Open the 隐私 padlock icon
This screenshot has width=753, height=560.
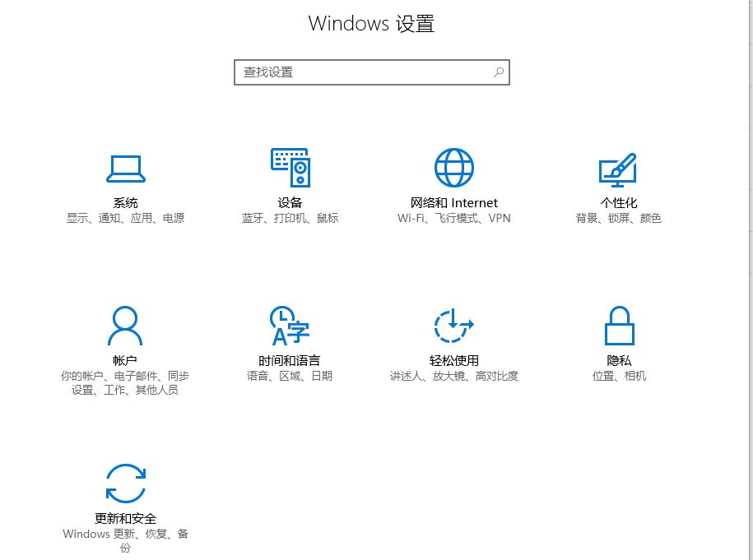(x=619, y=326)
